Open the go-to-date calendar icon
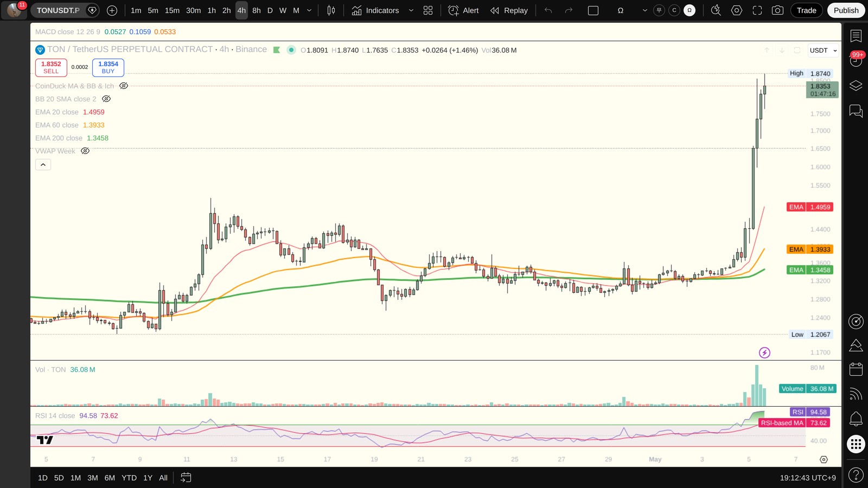The width and height of the screenshot is (868, 488). tap(186, 478)
